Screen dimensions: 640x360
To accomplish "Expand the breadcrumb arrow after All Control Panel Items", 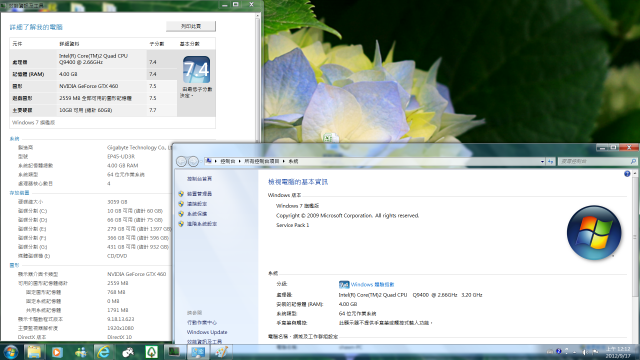I will tap(284, 162).
